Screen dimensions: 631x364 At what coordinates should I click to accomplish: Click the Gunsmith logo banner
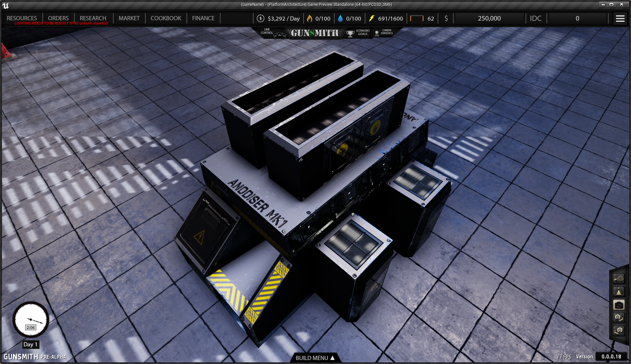point(315,33)
